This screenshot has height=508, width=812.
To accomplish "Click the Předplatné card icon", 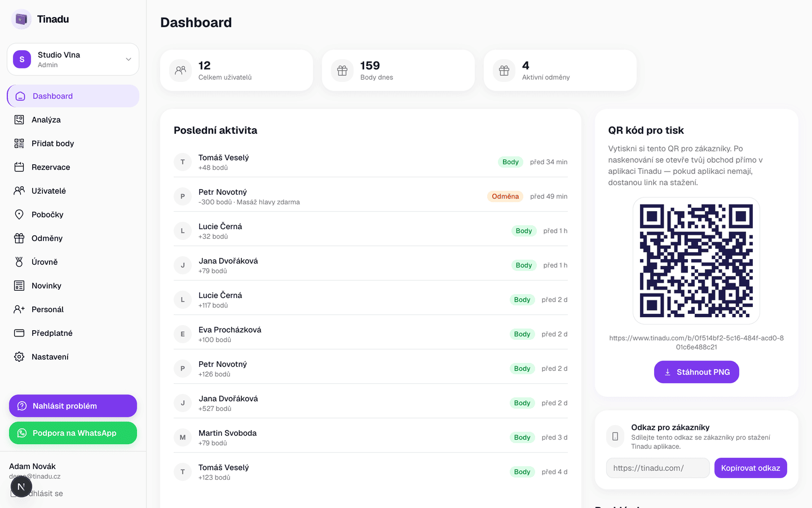I will click(x=19, y=333).
